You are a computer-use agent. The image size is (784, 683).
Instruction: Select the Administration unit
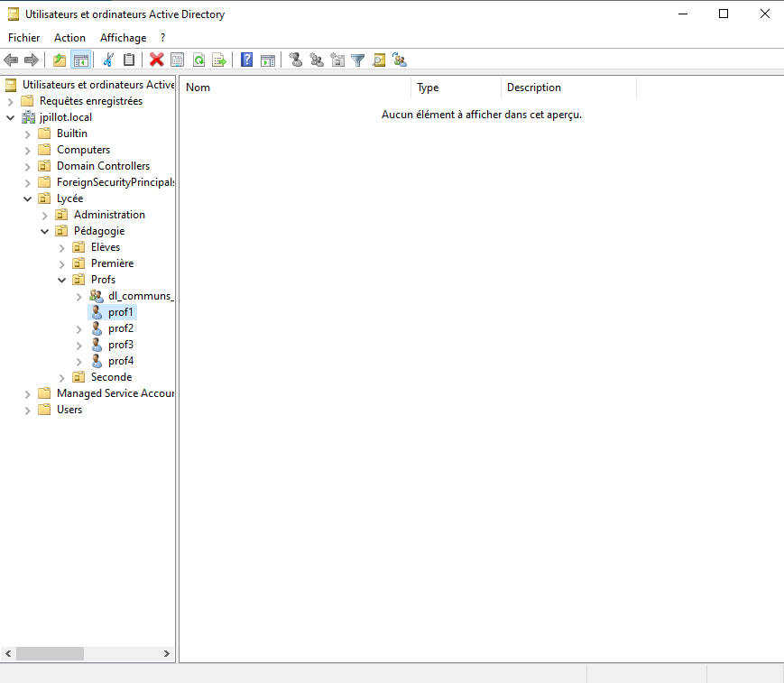click(109, 215)
